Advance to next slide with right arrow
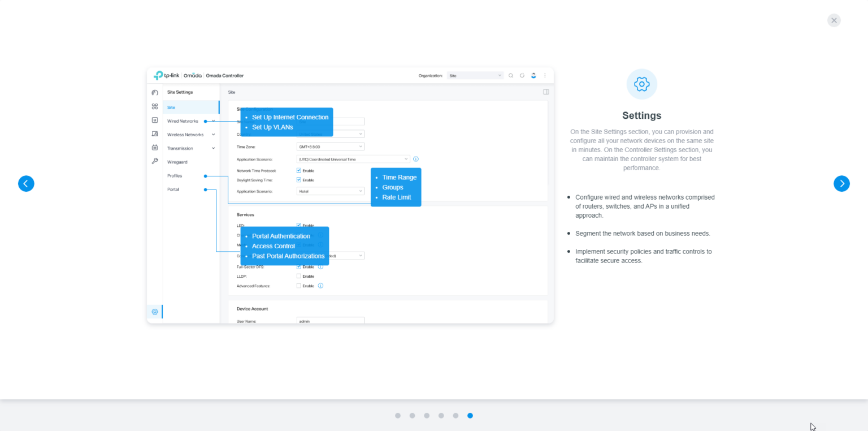The width and height of the screenshot is (868, 431). click(x=841, y=184)
